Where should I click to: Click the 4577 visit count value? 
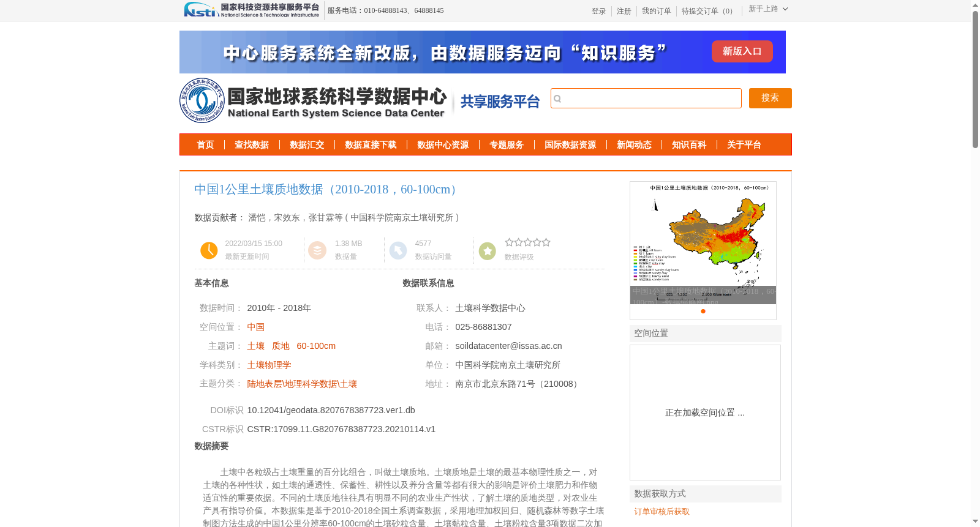423,244
